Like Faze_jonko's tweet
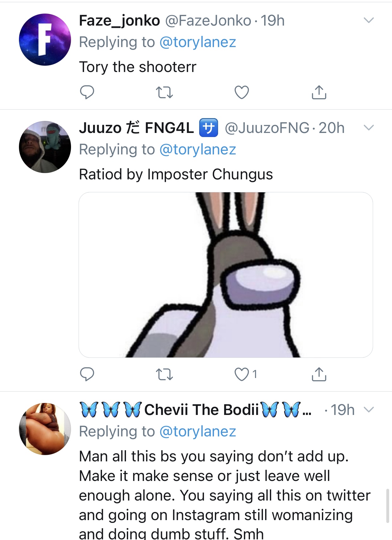392x540 pixels. tap(242, 92)
